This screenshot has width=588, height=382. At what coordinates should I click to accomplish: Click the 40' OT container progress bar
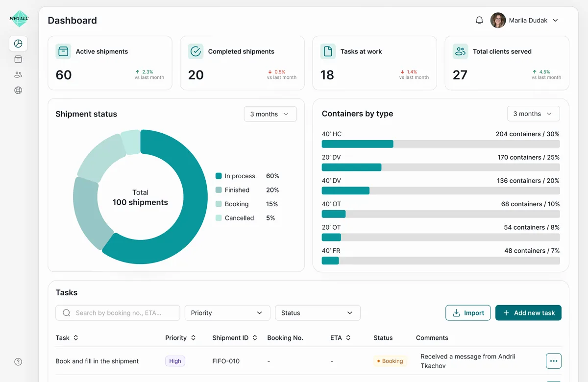441,214
